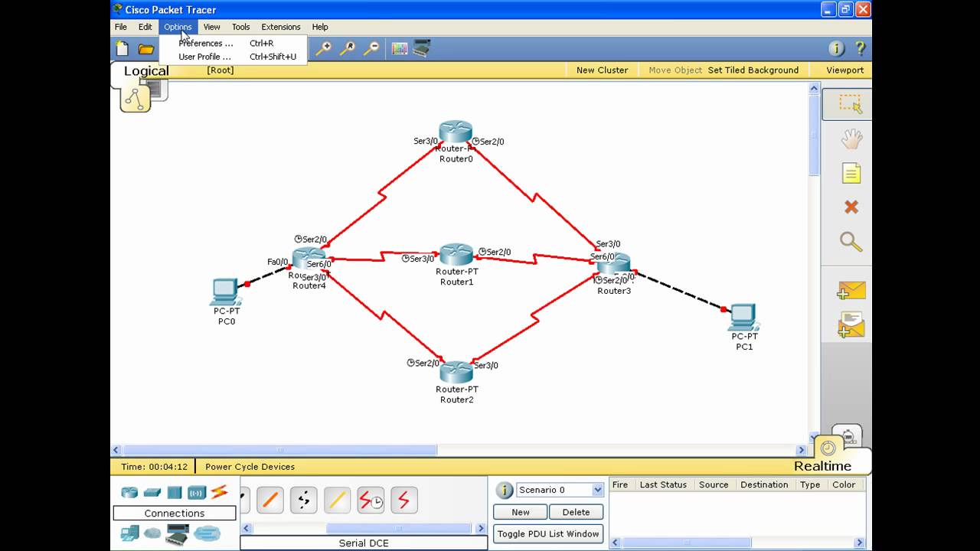Click the [Root] level label

coord(220,70)
